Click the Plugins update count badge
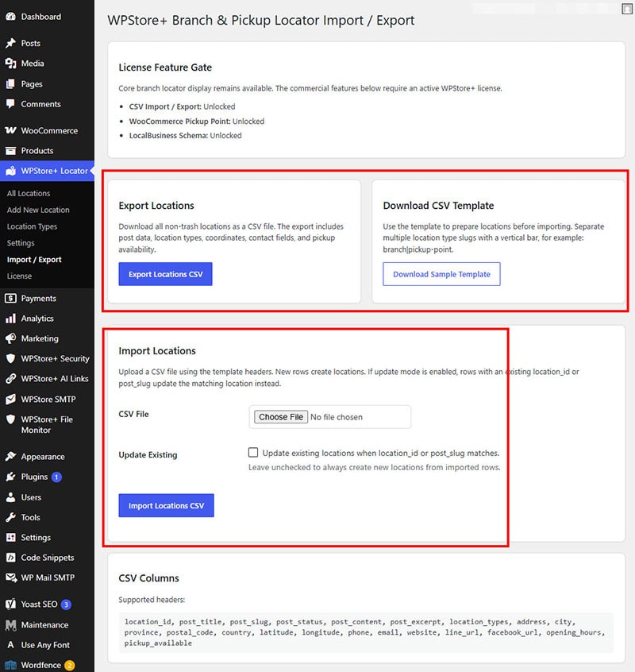 (56, 477)
